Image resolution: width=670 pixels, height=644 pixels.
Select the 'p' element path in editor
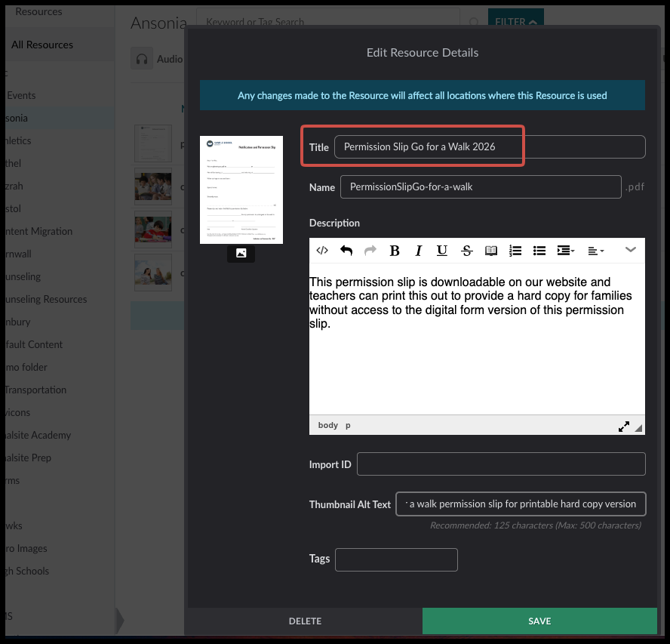(348, 426)
